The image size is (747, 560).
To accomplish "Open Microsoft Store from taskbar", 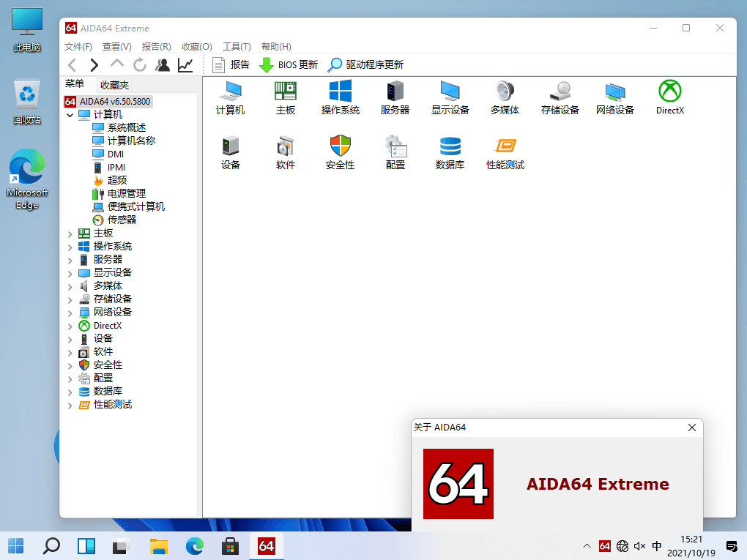I will tap(230, 545).
